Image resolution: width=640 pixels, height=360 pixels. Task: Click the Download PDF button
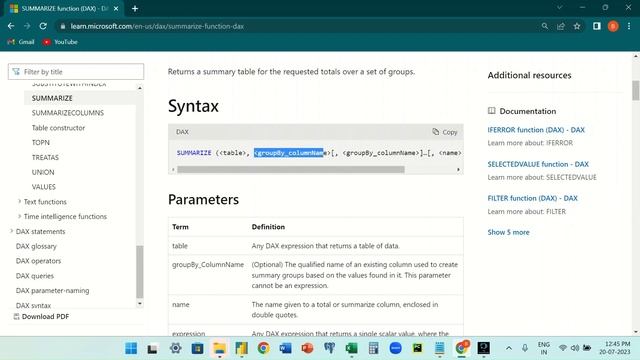click(41, 316)
